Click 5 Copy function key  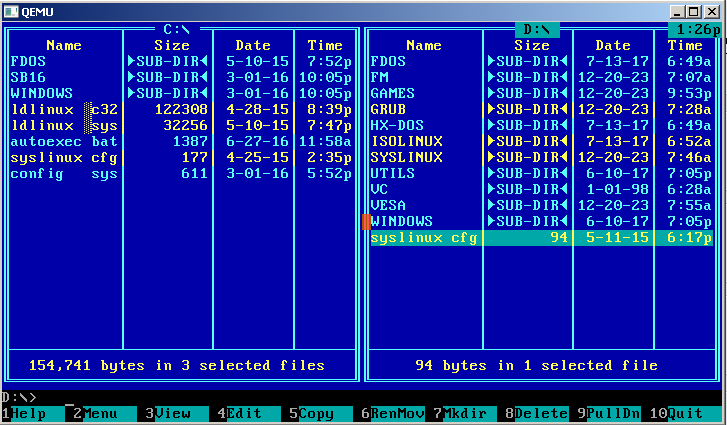(320, 413)
